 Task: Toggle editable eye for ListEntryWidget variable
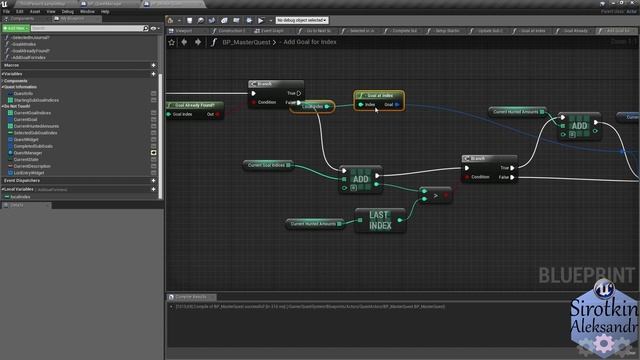point(153,173)
